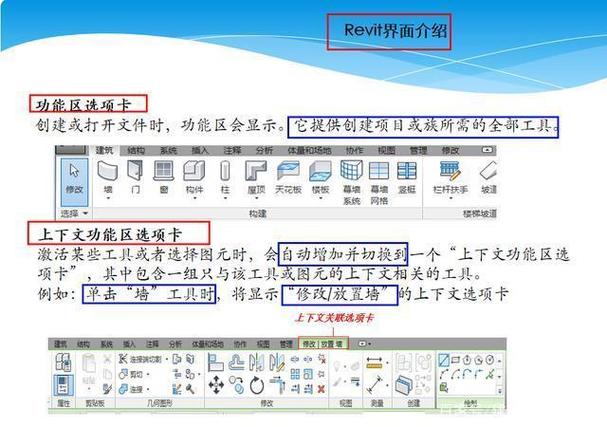Select the 墙 (Wall) tool icon in upper ribbon

(x=107, y=171)
